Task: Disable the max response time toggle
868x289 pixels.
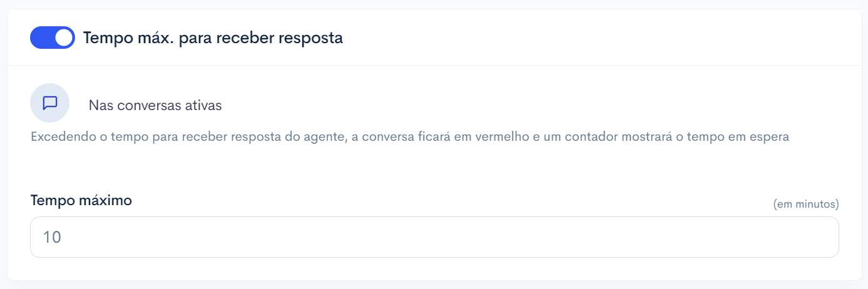Action: coord(53,38)
